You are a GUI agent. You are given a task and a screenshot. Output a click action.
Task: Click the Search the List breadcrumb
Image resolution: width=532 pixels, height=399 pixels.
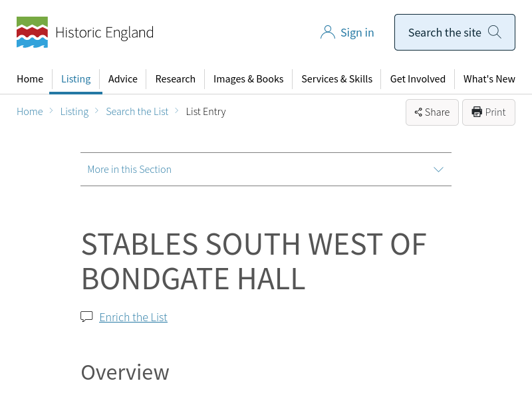point(137,112)
